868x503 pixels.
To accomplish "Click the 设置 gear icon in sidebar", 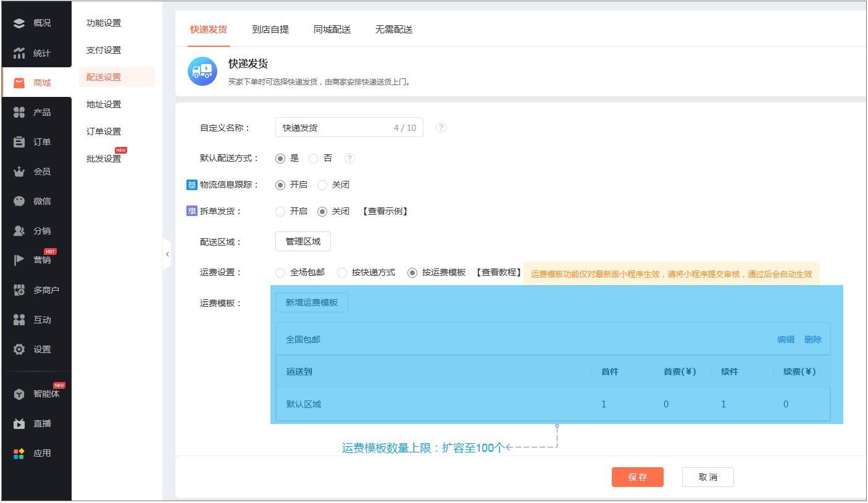I will [x=19, y=349].
